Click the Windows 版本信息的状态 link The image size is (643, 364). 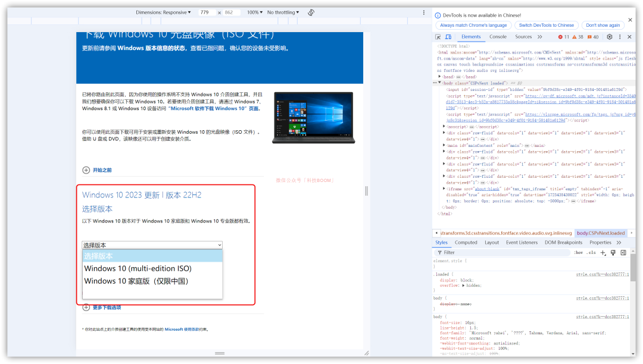(152, 48)
